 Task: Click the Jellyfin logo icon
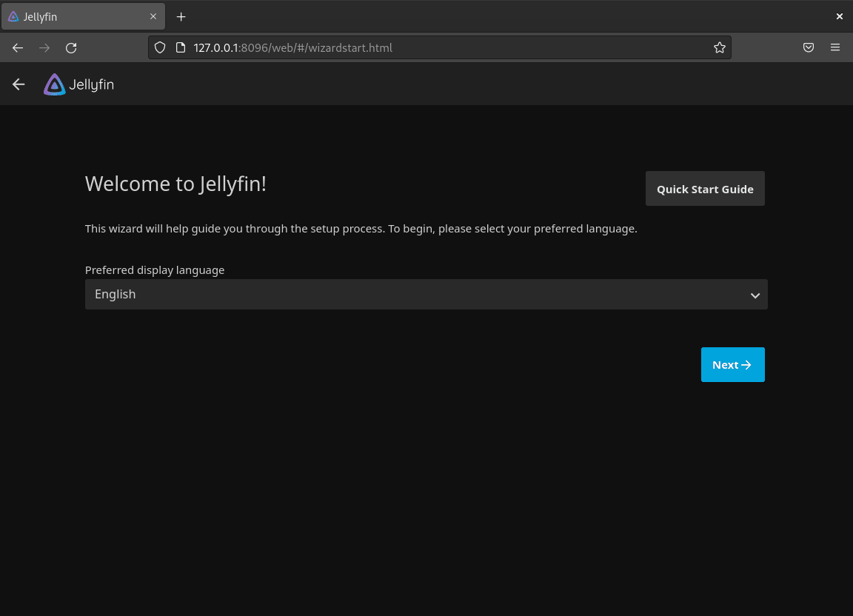54,84
